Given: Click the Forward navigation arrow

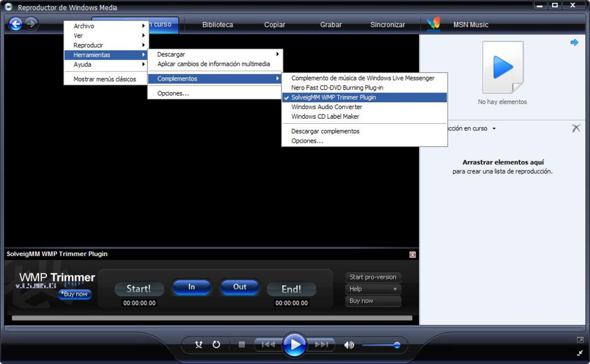Looking at the screenshot, I should point(31,24).
